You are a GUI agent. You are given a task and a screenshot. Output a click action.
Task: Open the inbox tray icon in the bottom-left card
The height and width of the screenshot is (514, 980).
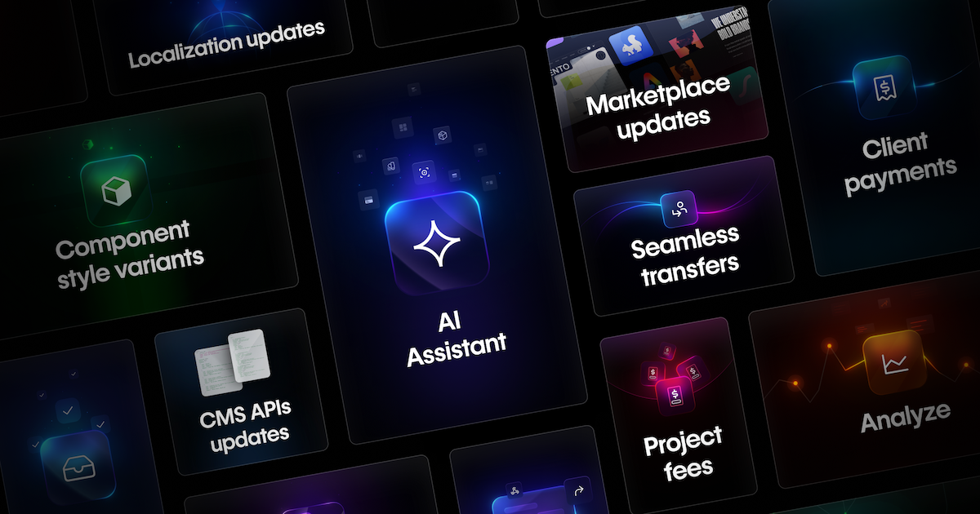click(x=79, y=467)
